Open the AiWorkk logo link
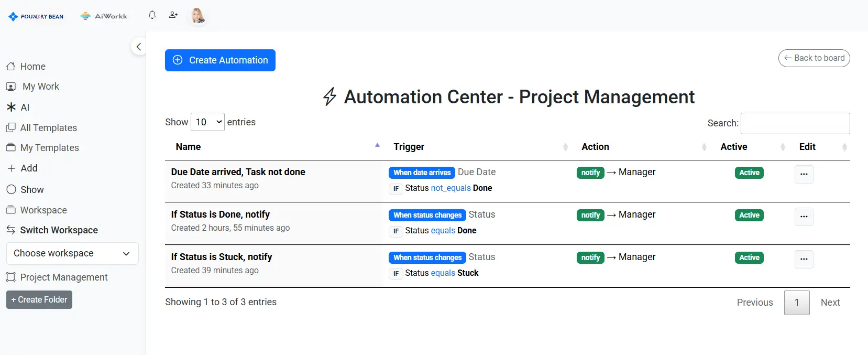868x355 pixels. (x=104, y=16)
